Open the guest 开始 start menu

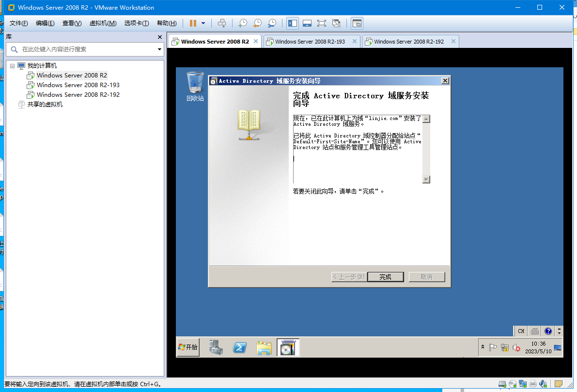point(188,347)
